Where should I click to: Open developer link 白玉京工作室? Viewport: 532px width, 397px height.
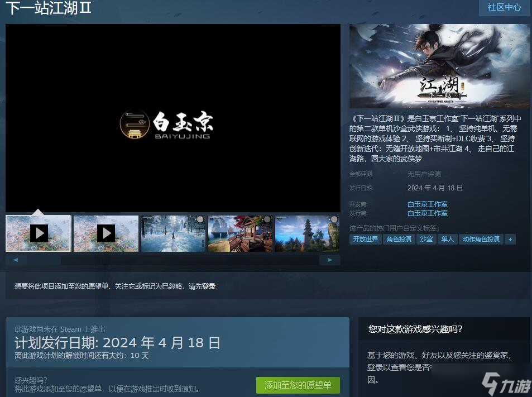click(x=428, y=204)
